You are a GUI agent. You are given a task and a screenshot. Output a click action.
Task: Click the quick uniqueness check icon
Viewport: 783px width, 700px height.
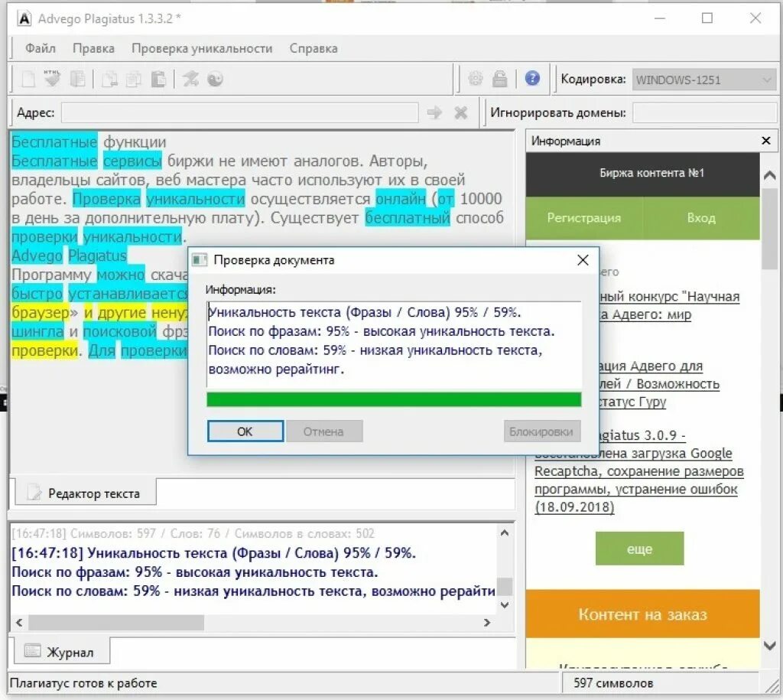tap(190, 79)
